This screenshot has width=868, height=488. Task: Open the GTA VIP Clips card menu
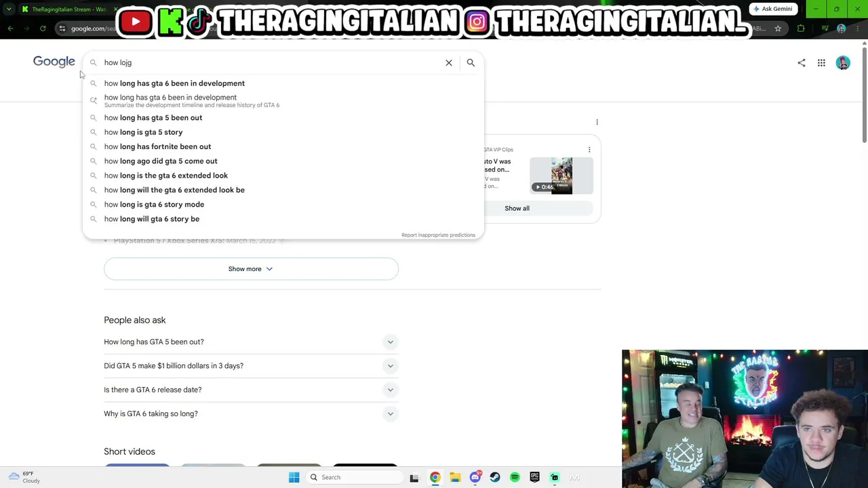(589, 150)
